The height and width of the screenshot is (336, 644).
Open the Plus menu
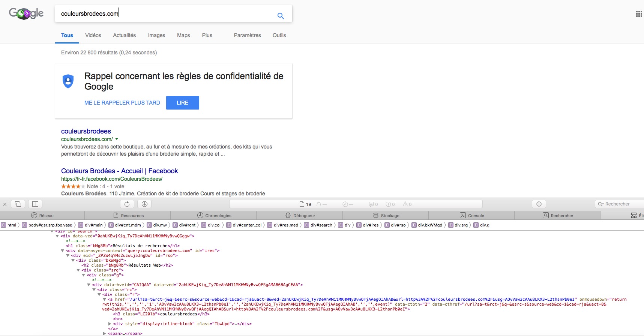pyautogui.click(x=207, y=35)
